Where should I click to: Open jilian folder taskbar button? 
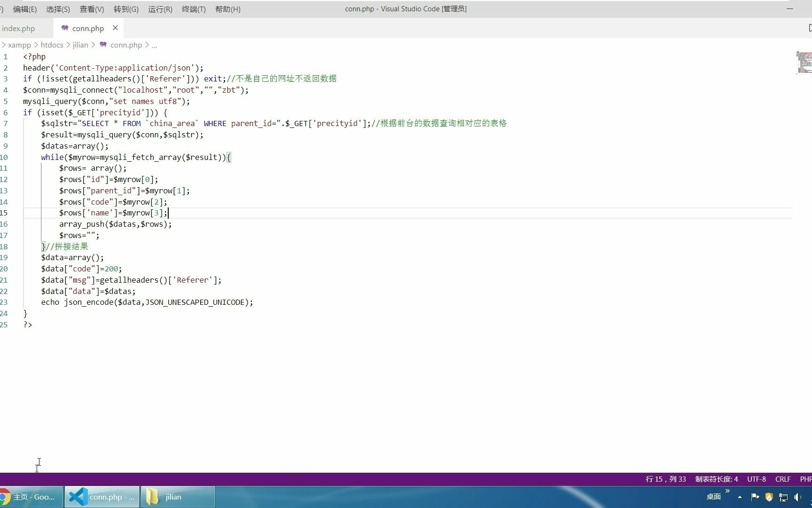tap(178, 497)
